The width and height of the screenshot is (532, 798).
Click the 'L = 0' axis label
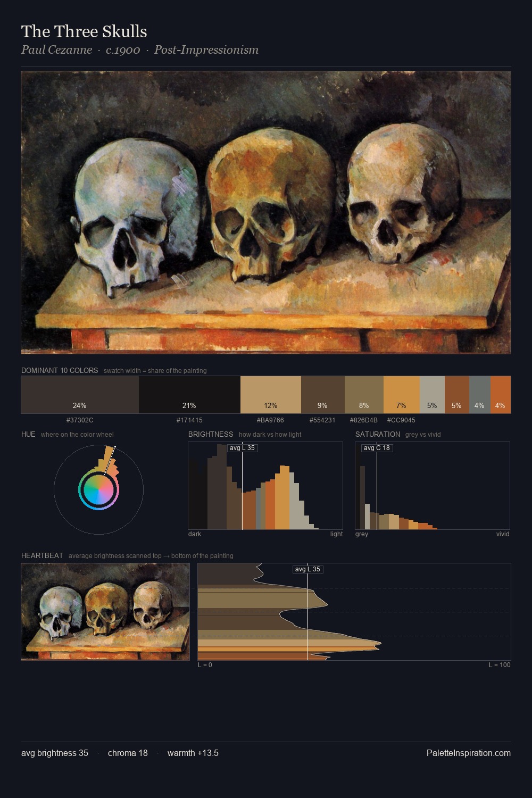205,665
